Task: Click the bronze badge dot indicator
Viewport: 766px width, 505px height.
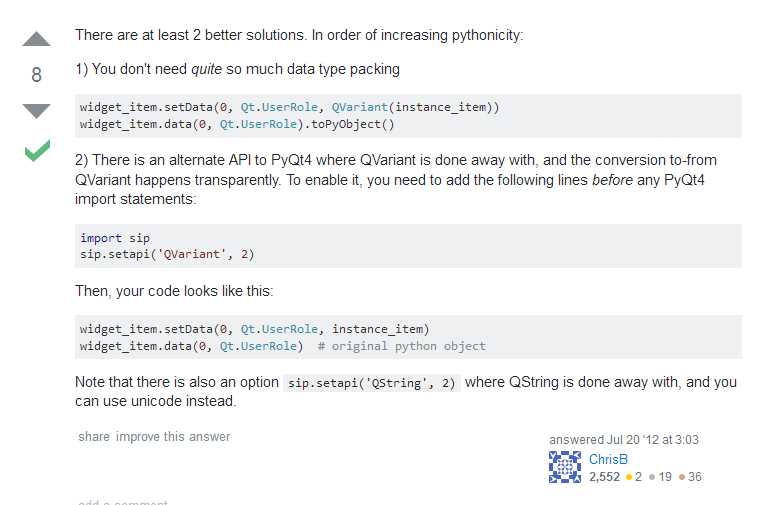Action: coord(681,477)
